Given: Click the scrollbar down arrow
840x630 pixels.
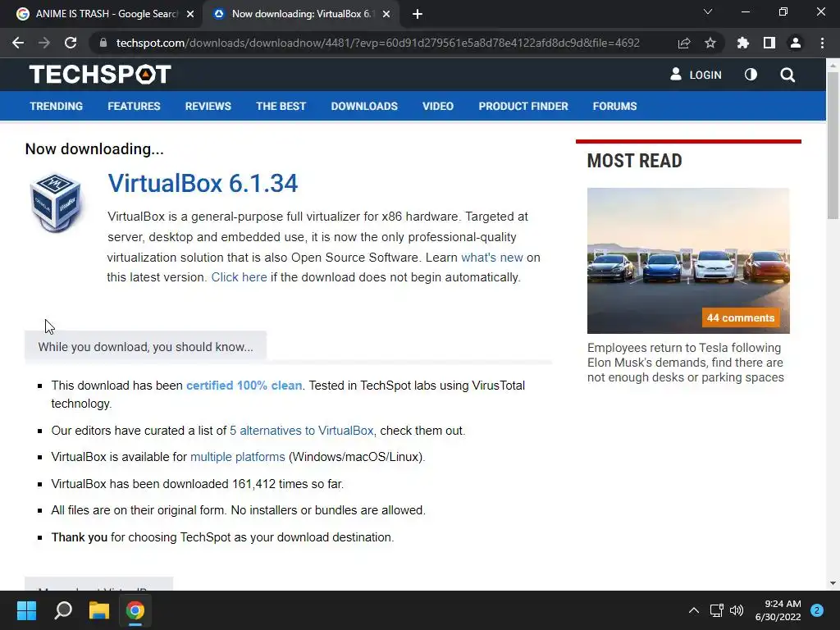Looking at the screenshot, I should [833, 583].
